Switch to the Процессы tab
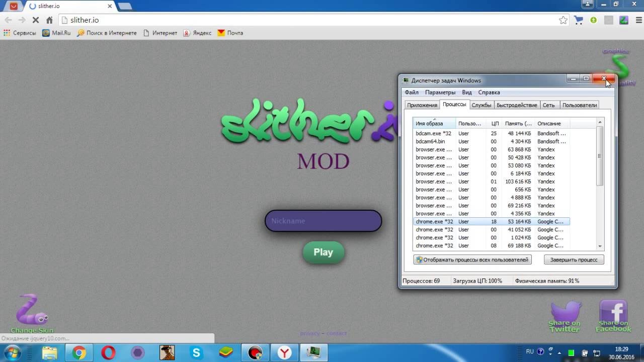The height and width of the screenshot is (362, 644). coord(454,105)
